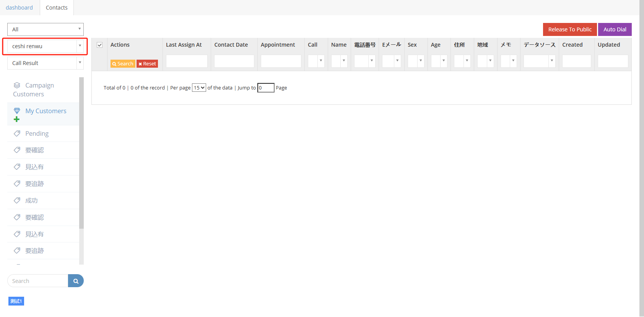Screen dimensions: 644x317
Task: Click the Contact Date filter field
Action: (234, 61)
